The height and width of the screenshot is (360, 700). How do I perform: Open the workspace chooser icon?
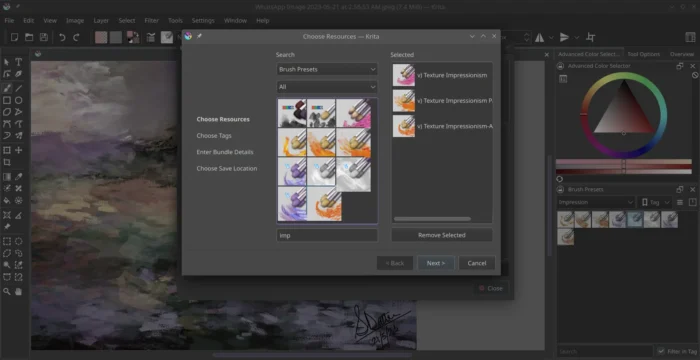click(690, 38)
